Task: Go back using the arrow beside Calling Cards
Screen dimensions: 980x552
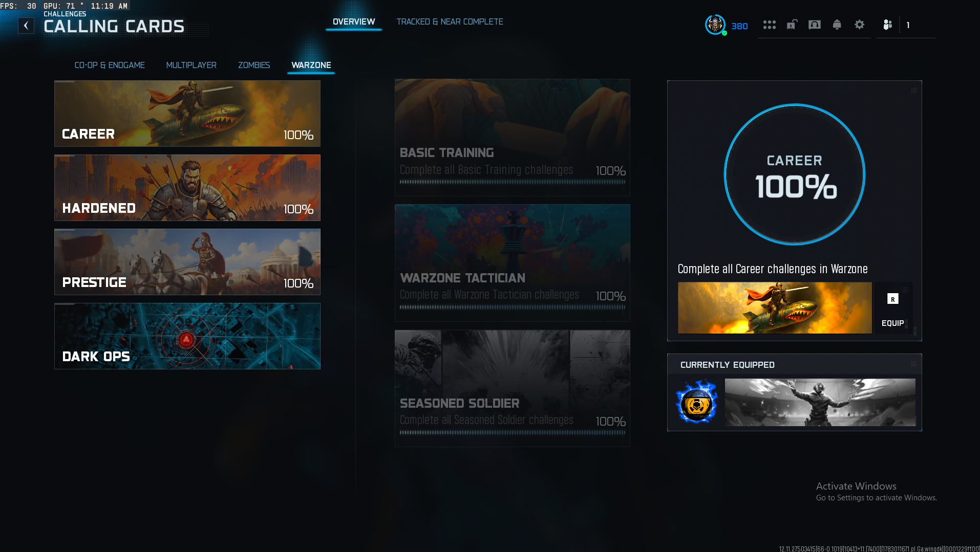Action: [26, 26]
